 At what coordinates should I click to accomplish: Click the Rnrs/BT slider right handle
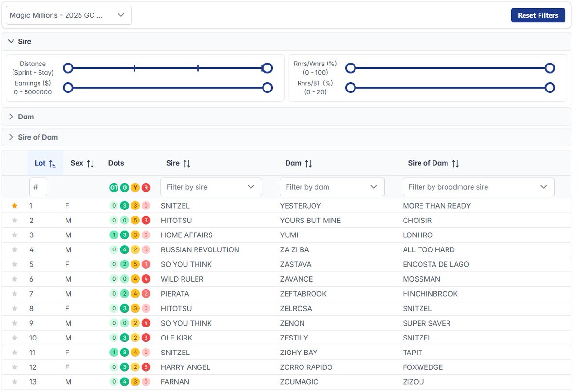click(x=550, y=88)
